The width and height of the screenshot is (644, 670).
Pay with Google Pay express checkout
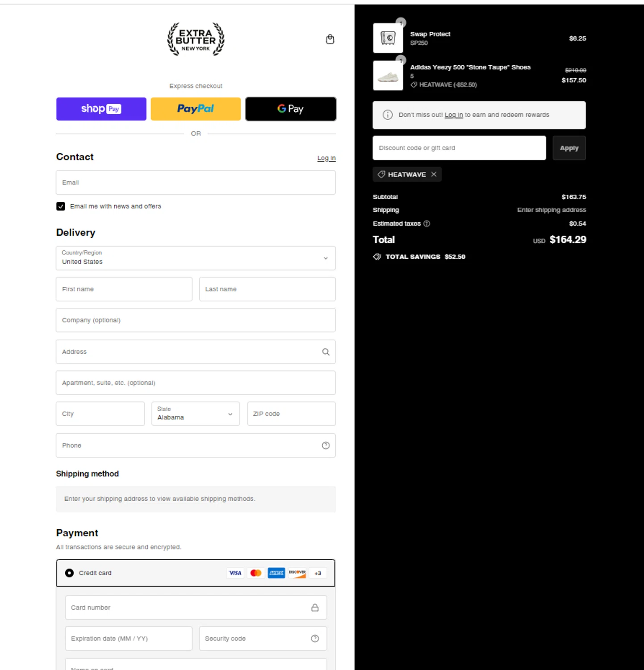[x=291, y=109]
